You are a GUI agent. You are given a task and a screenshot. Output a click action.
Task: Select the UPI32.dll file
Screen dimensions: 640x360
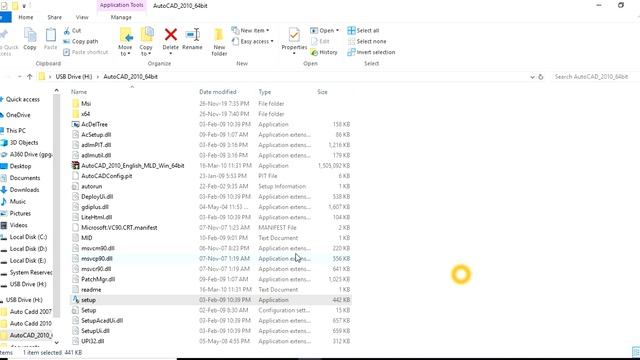211,341
